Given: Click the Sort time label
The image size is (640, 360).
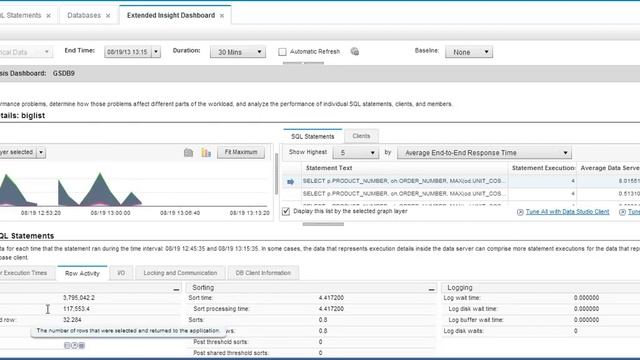Looking at the screenshot, I should click(200, 298).
